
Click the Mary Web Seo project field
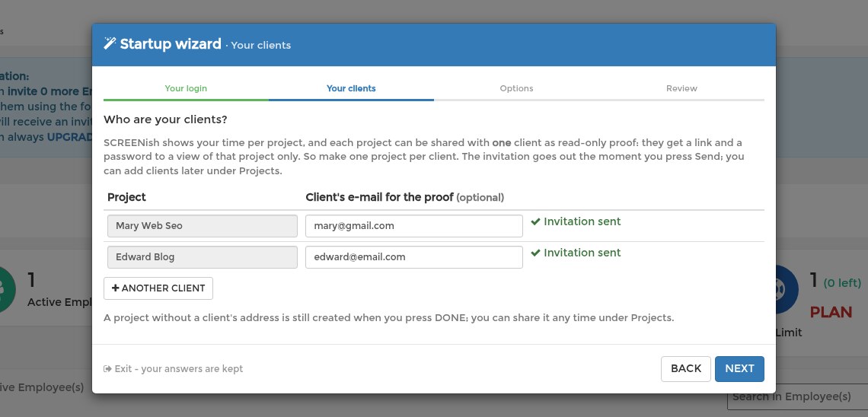pyautogui.click(x=202, y=226)
